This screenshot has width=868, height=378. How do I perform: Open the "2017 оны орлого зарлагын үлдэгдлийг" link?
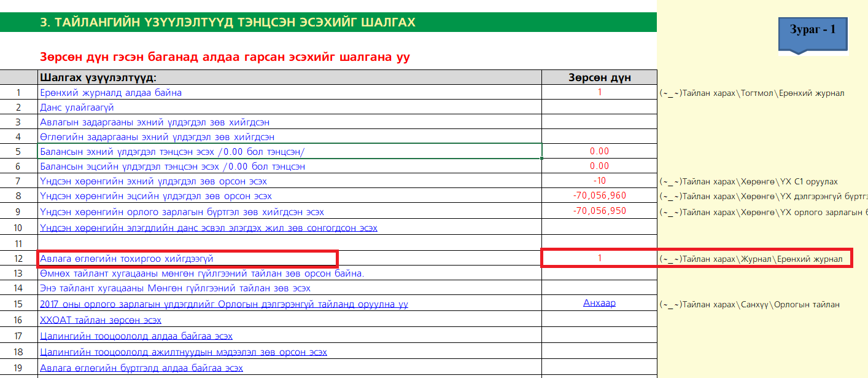(x=223, y=304)
